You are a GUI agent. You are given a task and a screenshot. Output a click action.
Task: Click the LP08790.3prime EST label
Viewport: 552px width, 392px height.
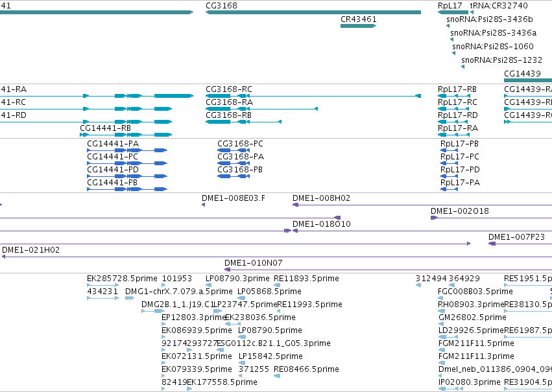tap(237, 279)
